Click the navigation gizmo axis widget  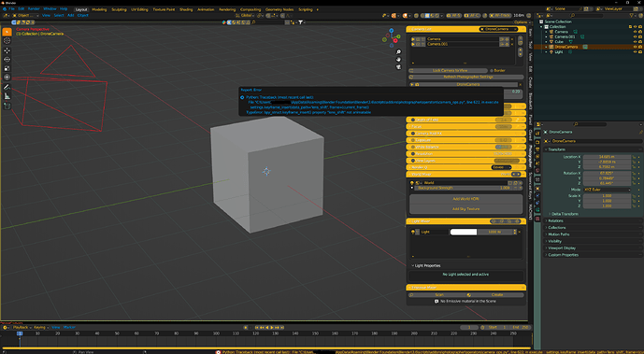pyautogui.click(x=392, y=37)
